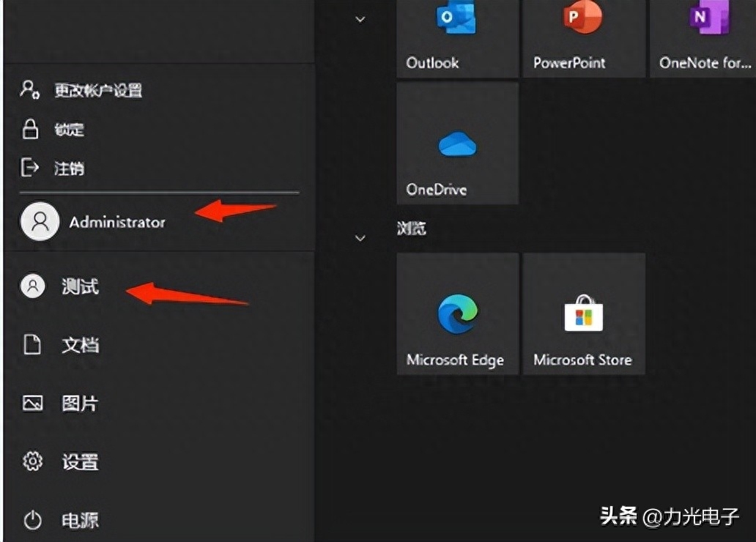Choose 锁定 to lock the computer

(69, 130)
